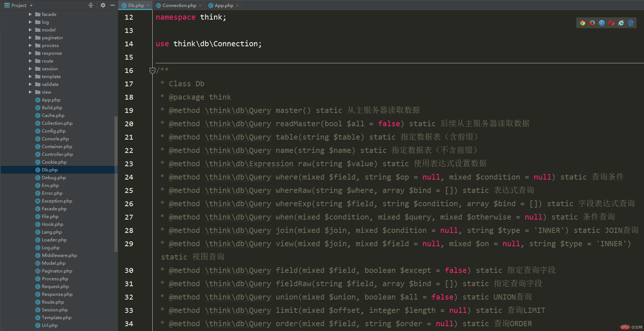Select Facade.php in project tree
The width and height of the screenshot is (644, 331).
click(x=51, y=209)
